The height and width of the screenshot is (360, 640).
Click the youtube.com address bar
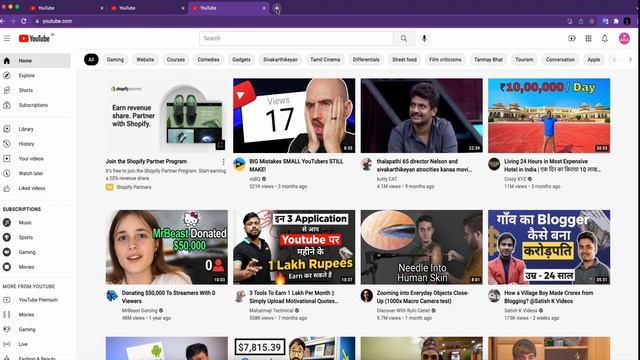(57, 21)
